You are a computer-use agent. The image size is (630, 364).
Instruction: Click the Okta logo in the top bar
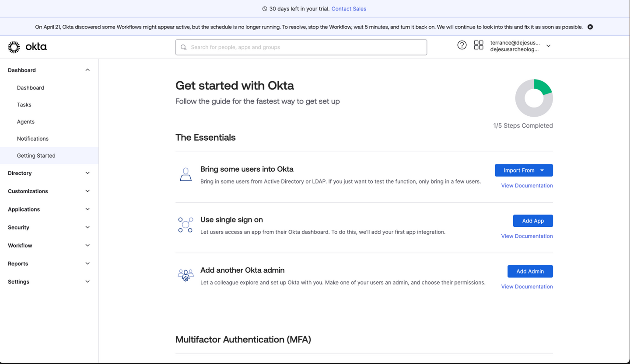[26, 47]
